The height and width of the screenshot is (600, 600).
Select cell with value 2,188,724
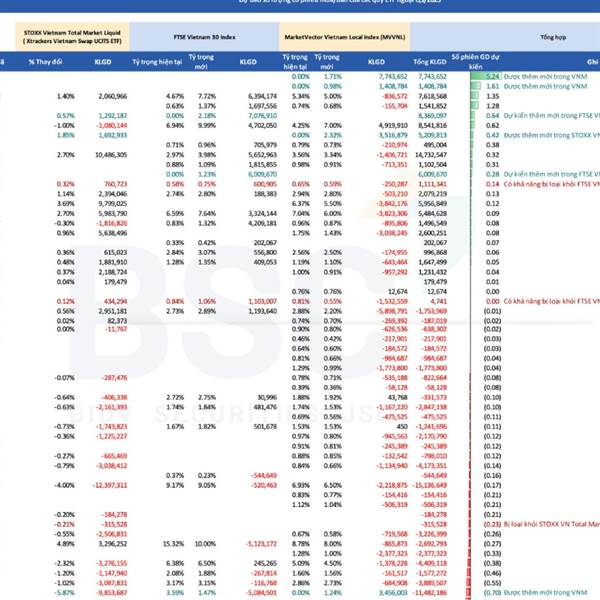point(112,272)
